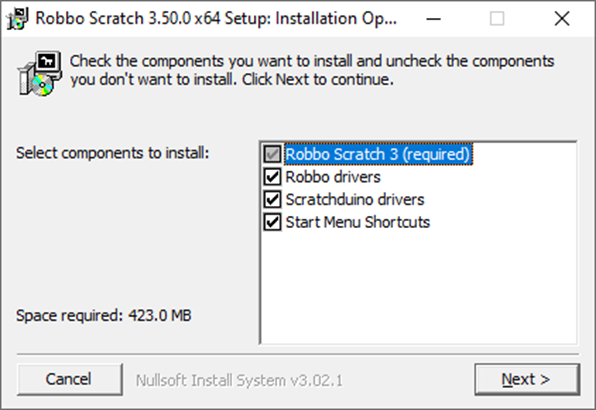This screenshot has height=410, width=596.
Task: Close the installer window
Action: [562, 18]
